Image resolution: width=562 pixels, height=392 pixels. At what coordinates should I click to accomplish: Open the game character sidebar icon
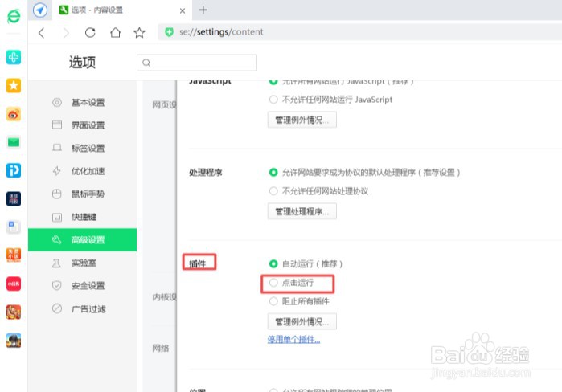coord(14,312)
